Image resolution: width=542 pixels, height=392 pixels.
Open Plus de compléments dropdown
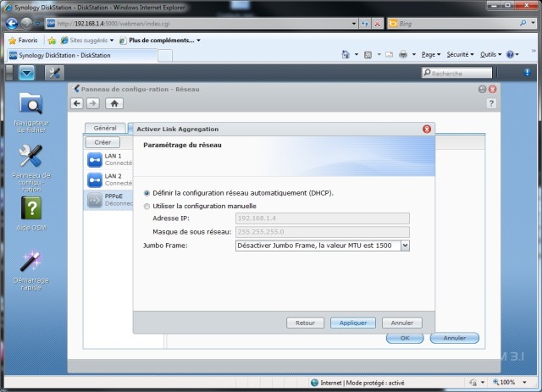(160, 41)
